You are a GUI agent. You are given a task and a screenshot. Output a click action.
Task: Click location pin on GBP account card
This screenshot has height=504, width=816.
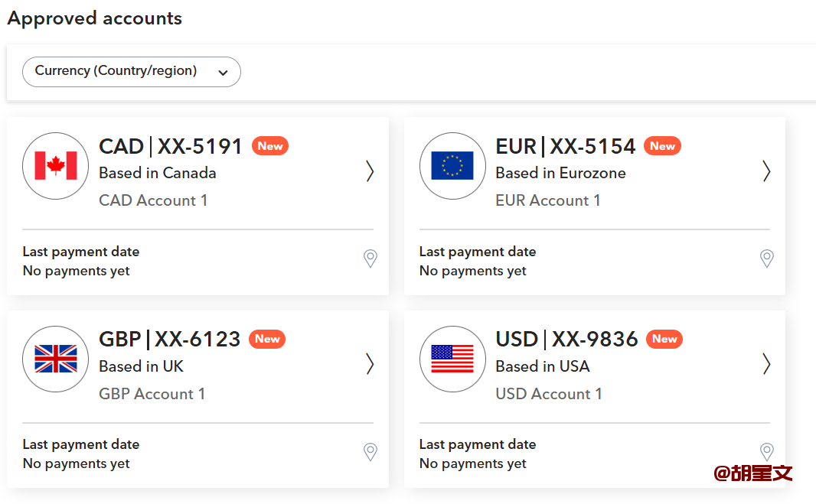pyautogui.click(x=370, y=452)
